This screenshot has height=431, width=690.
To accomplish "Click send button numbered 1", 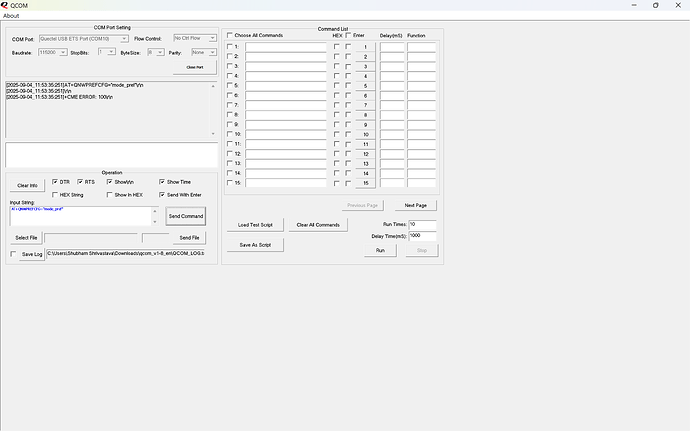I will [x=365, y=47].
